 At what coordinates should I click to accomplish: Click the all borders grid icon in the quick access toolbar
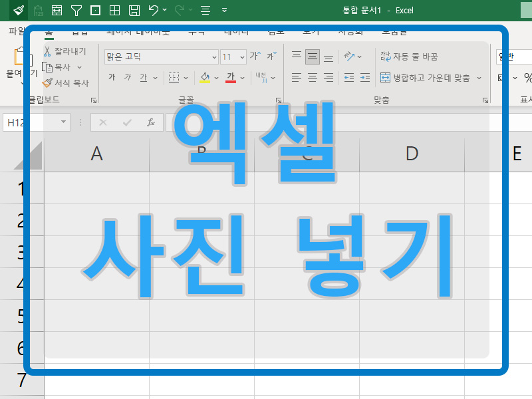pos(114,11)
